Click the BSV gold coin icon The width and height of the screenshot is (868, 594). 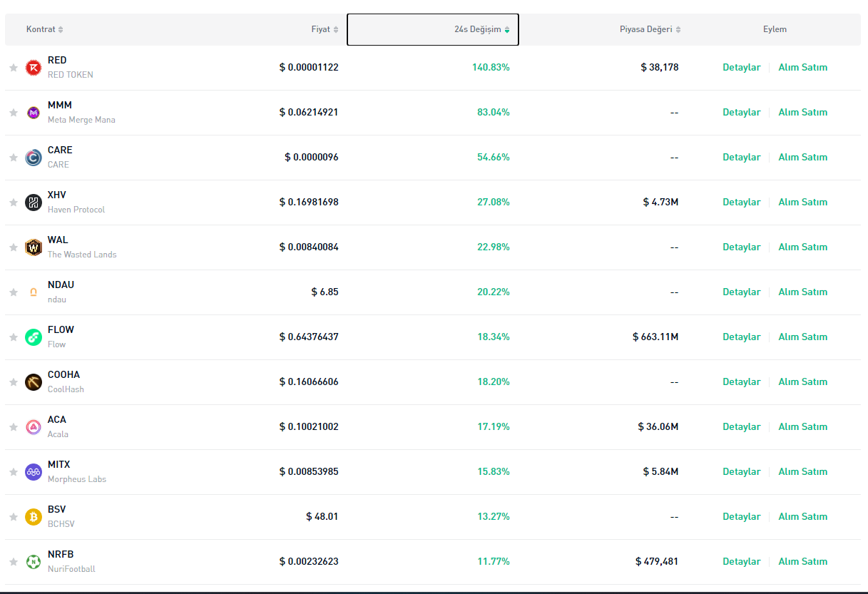pos(34,517)
